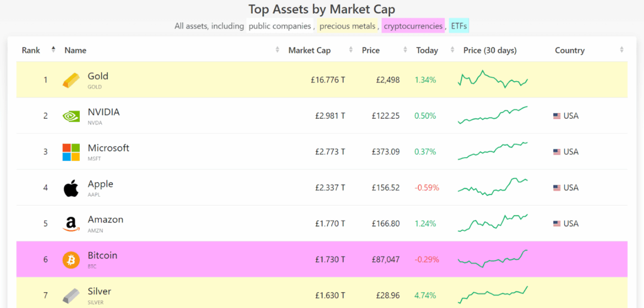This screenshot has width=644, height=308.
Task: Click the Apple logo icon
Action: (x=71, y=188)
